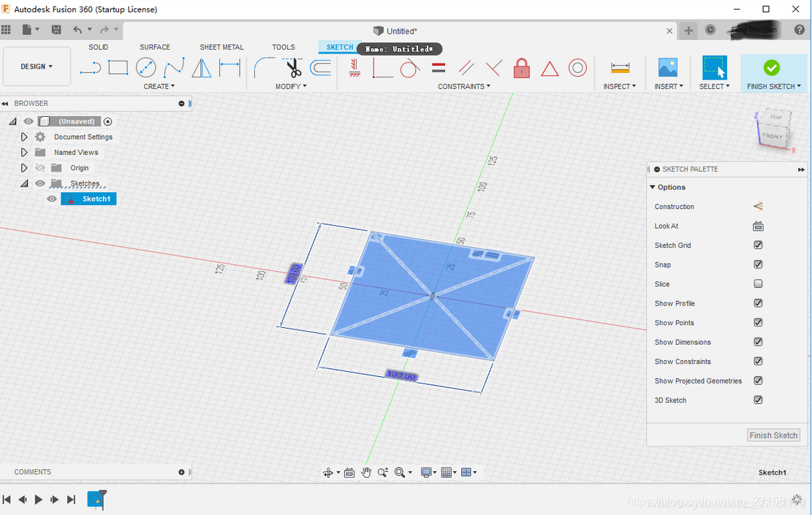
Task: Switch to the SHEET METAL tab
Action: point(221,47)
